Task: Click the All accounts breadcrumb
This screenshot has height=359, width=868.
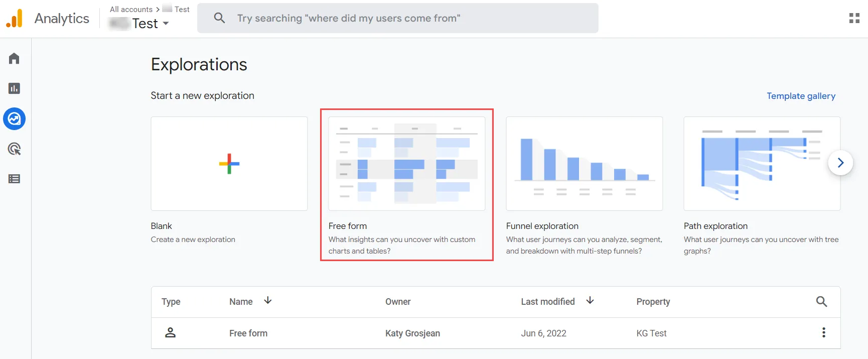Action: (x=131, y=9)
